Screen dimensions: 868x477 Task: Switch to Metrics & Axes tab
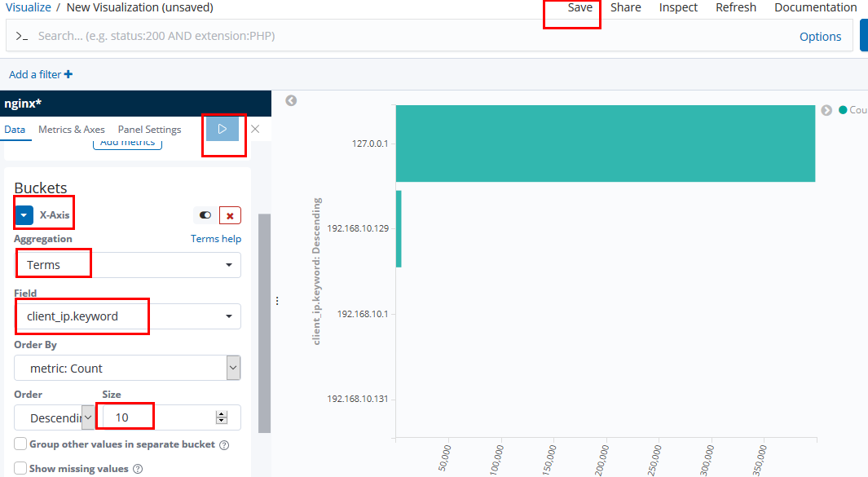pos(72,129)
